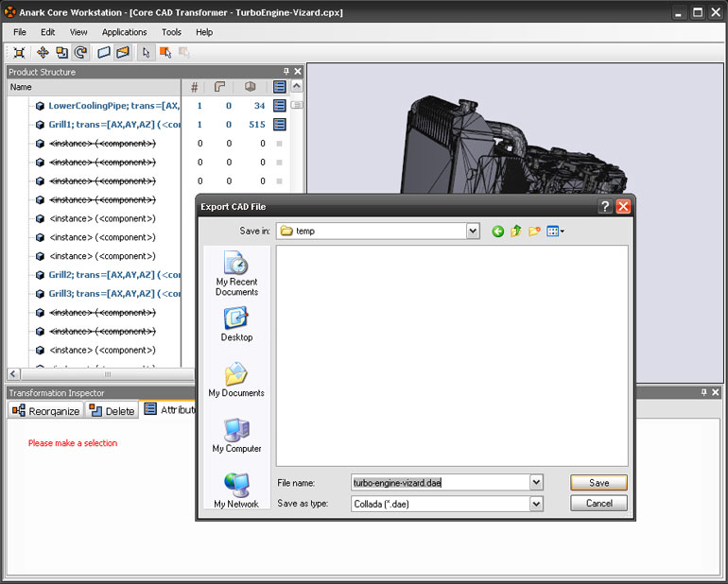Click the Product Structure scroll up arrow
The height and width of the screenshot is (584, 728).
click(297, 86)
